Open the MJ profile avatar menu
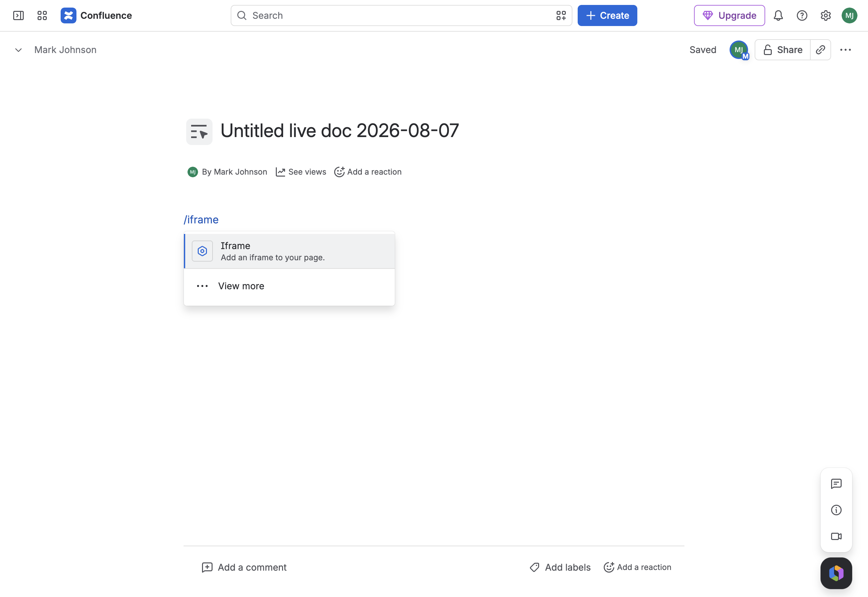This screenshot has height=597, width=868. [849, 15]
